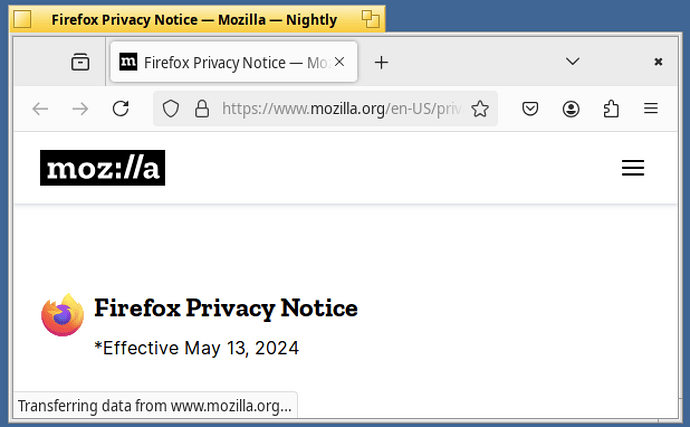Click the Firefox logo beside Privacy Notice
Image resolution: width=690 pixels, height=427 pixels.
62,315
